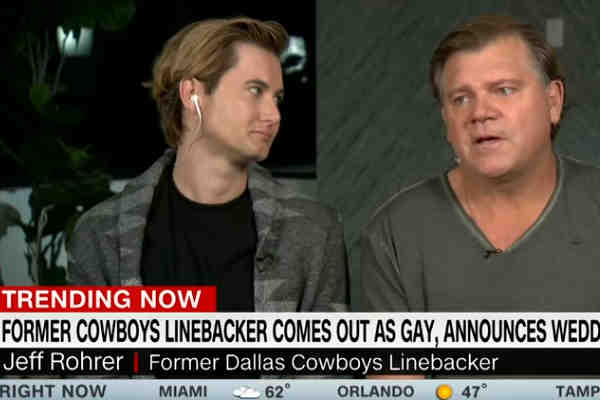Click the cloud weather icon beside Miami
Viewport: 600px width, 400px height.
[x=246, y=393]
